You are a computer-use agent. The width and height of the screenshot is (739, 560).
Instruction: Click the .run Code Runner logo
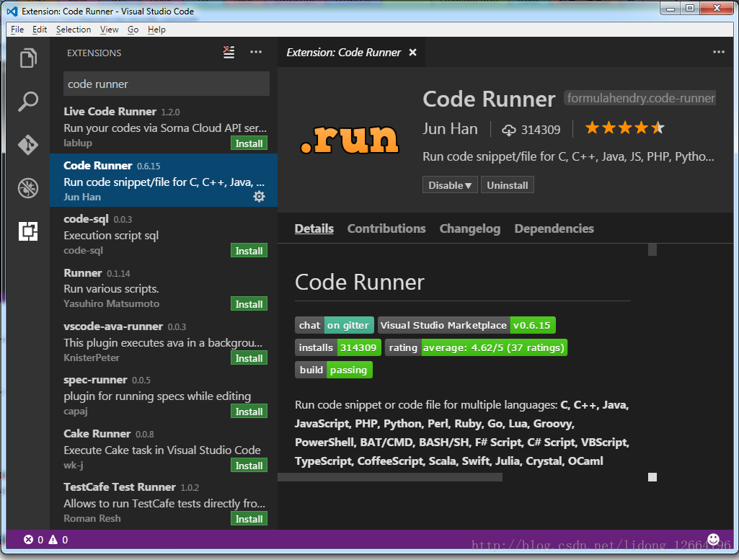click(350, 140)
